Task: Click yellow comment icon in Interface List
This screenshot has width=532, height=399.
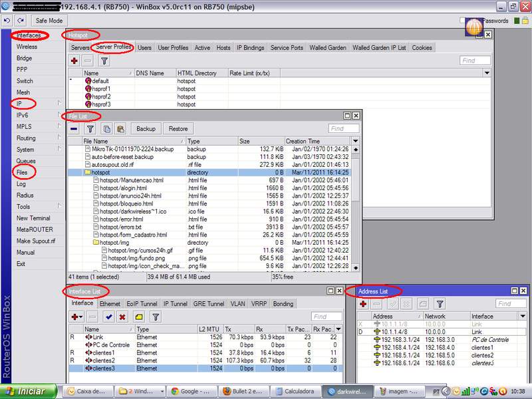Action: coord(139,317)
